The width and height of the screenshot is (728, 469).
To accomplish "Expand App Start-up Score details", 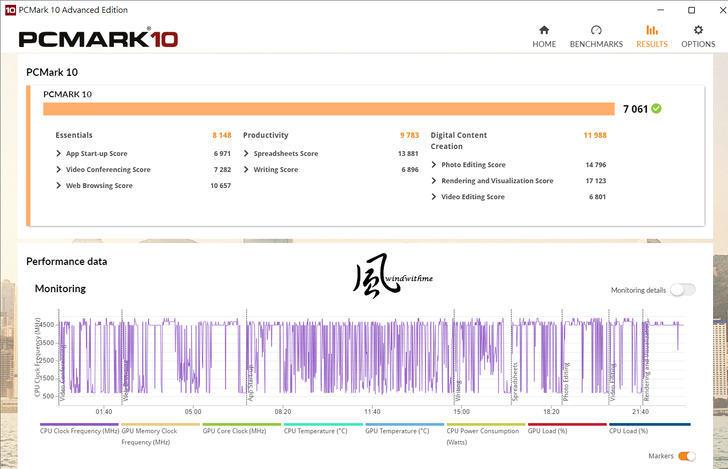I will [58, 153].
